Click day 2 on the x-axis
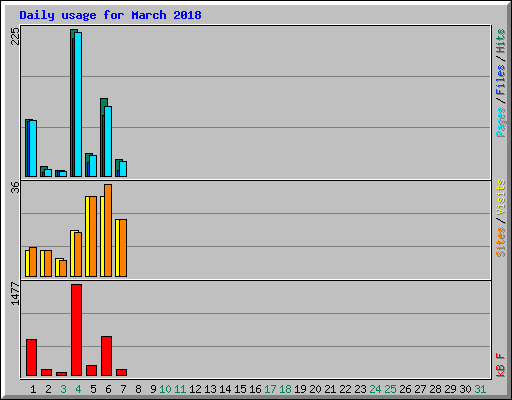 (x=48, y=389)
